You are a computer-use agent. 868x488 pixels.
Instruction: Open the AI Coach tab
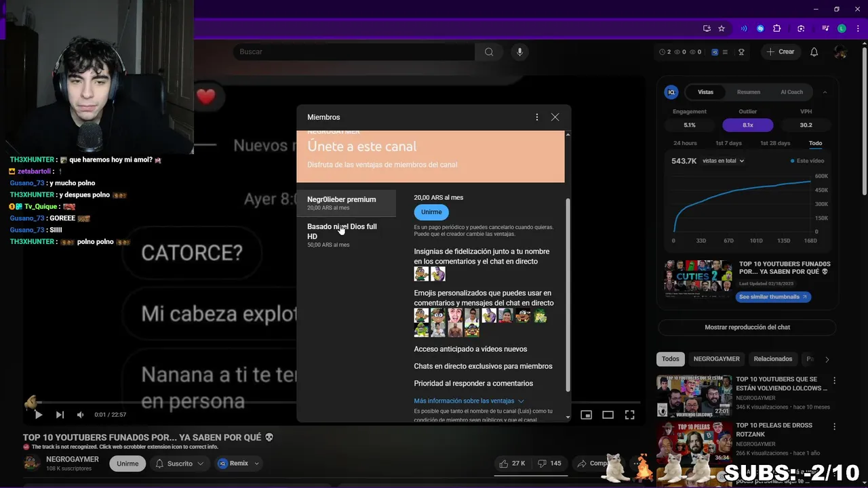(791, 92)
